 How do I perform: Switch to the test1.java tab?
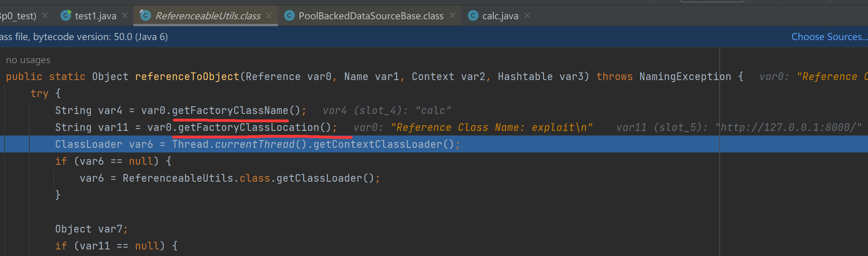[95, 16]
